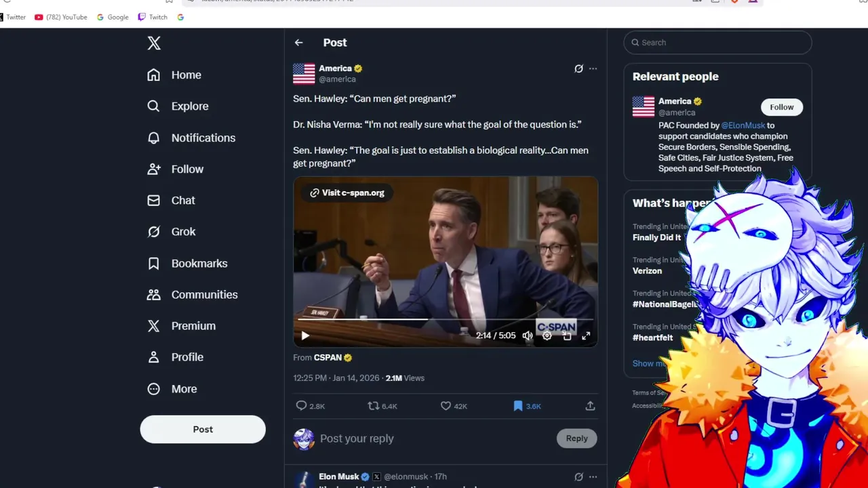Screen dimensions: 868x488
Task: Open Premium from the sidebar
Action: coord(181,325)
